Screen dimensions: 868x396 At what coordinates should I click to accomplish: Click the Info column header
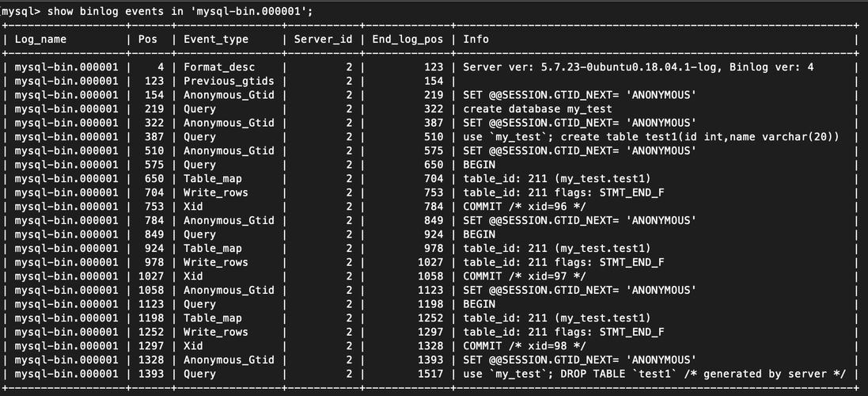[x=476, y=39]
